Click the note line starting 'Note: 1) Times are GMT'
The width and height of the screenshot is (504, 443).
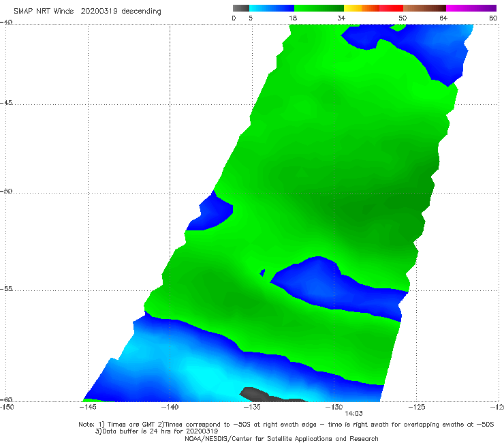coord(286,425)
